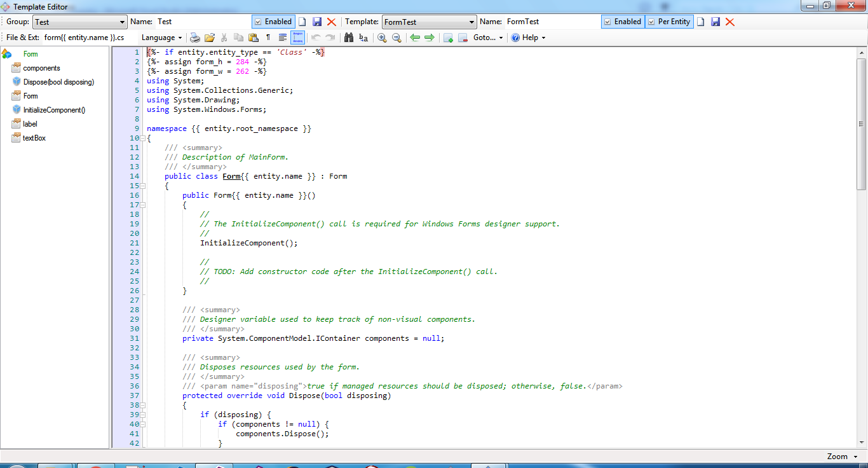Open the Goto... dropdown
This screenshot has width=868, height=468.
click(488, 38)
